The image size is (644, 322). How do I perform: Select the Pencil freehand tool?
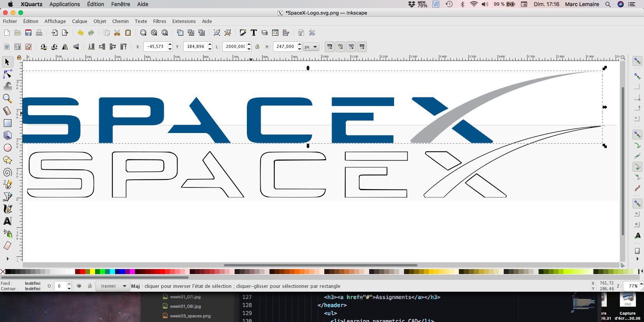[7, 184]
